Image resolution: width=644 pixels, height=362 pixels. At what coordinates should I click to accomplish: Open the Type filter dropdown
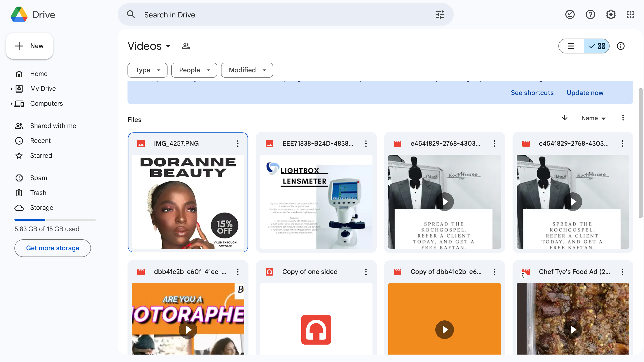tap(147, 70)
